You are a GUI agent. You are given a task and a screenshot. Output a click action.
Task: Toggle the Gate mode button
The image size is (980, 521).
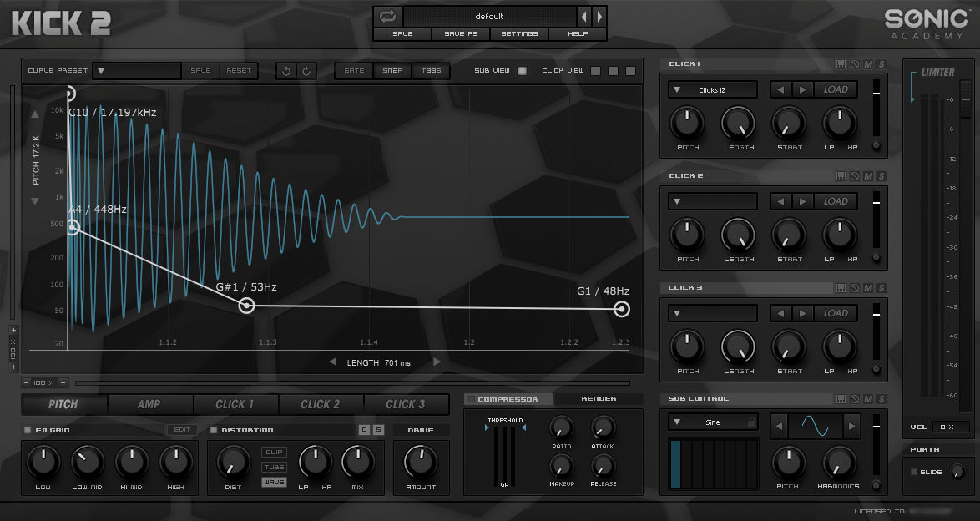tap(354, 71)
